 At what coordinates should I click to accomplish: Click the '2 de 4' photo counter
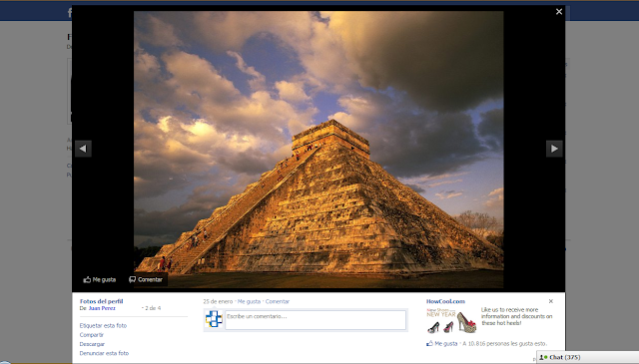pos(152,308)
